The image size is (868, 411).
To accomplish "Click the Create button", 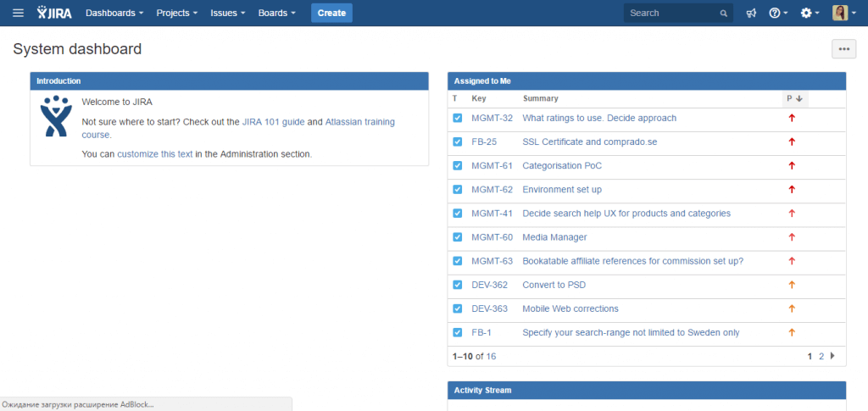I will (331, 13).
